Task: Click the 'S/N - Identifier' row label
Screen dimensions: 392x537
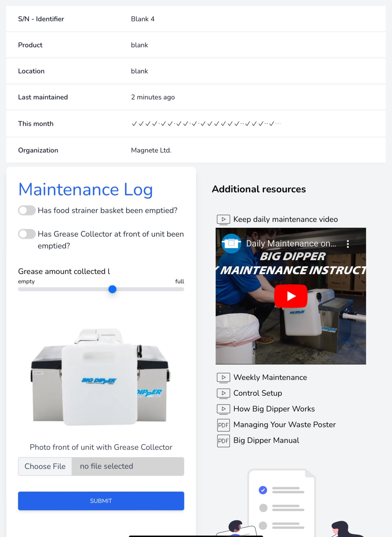Action: [41, 19]
